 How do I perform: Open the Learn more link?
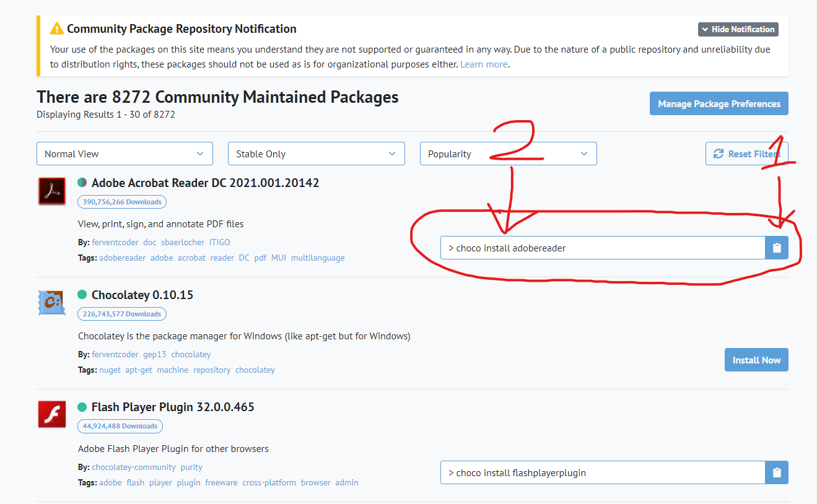[484, 64]
